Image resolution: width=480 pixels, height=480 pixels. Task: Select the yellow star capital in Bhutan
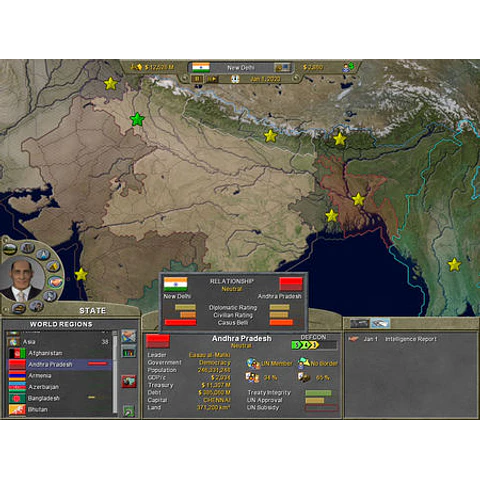point(340,139)
